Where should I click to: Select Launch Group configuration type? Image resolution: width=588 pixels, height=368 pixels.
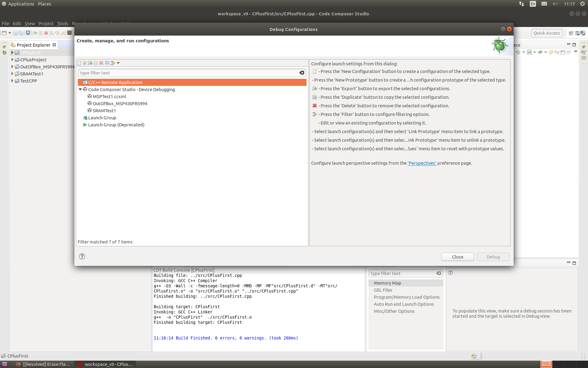(102, 118)
